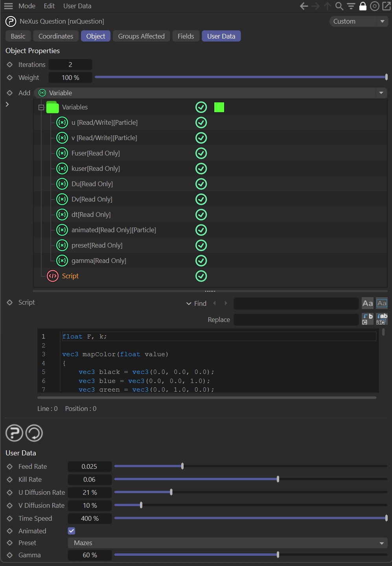This screenshot has height=566, width=392.
Task: Toggle enable checkmark for Script item
Action: click(201, 276)
